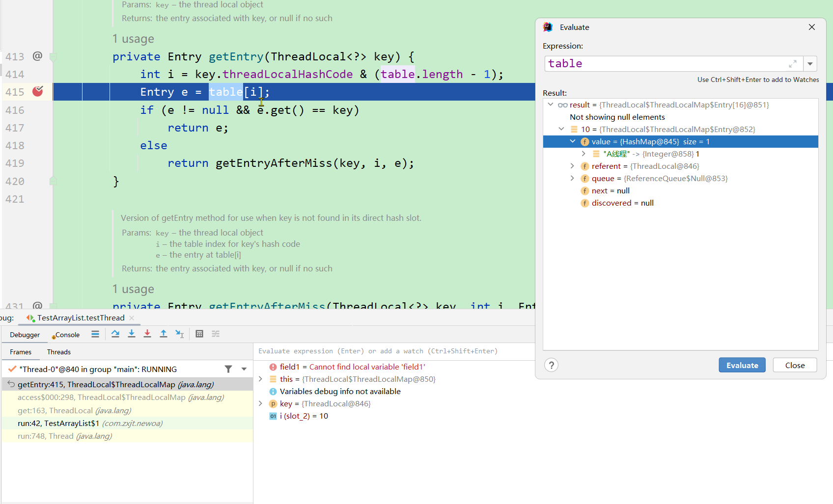
Task: Click JetBrains logo in Evaluate title
Action: (x=548, y=27)
